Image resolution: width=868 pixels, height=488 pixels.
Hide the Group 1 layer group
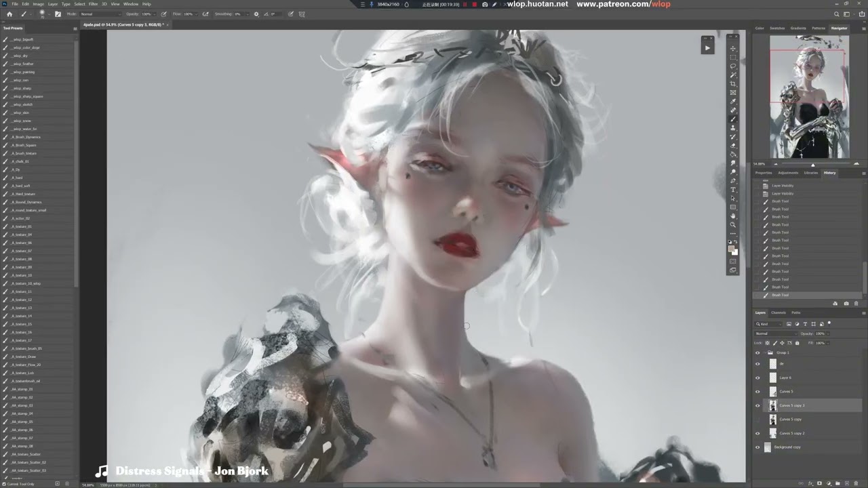click(x=757, y=352)
